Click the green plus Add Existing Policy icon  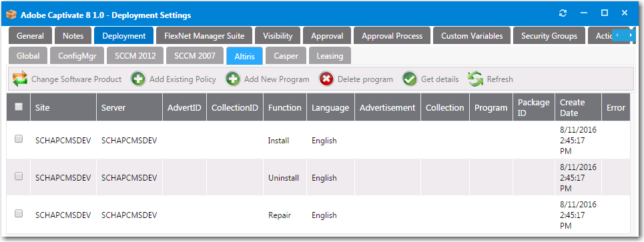(138, 79)
